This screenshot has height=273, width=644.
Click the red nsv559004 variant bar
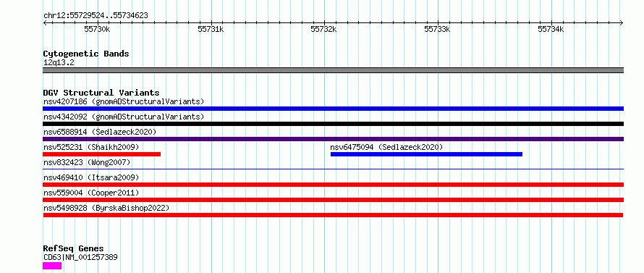(333, 200)
